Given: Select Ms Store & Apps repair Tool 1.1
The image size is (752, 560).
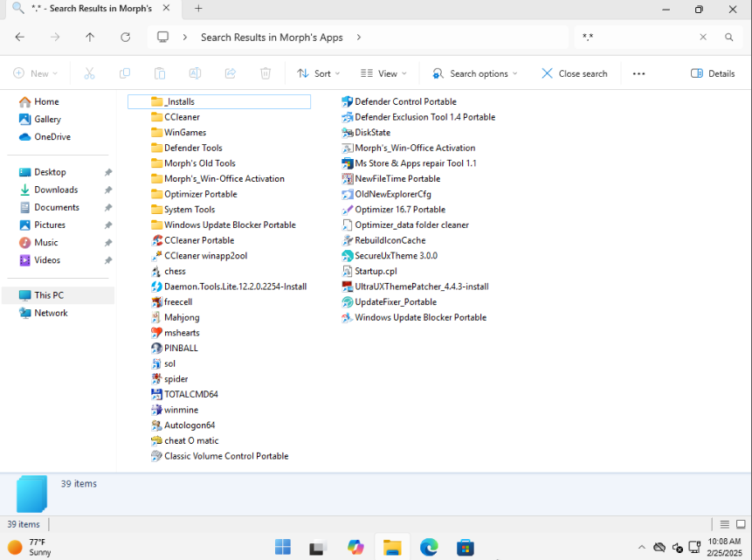Looking at the screenshot, I should click(409, 163).
